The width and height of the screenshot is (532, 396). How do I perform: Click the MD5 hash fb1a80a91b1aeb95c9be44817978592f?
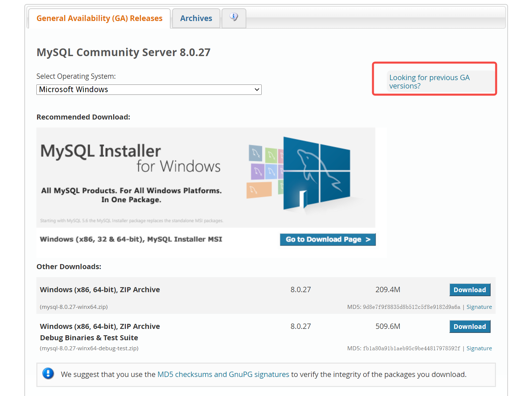(x=412, y=348)
